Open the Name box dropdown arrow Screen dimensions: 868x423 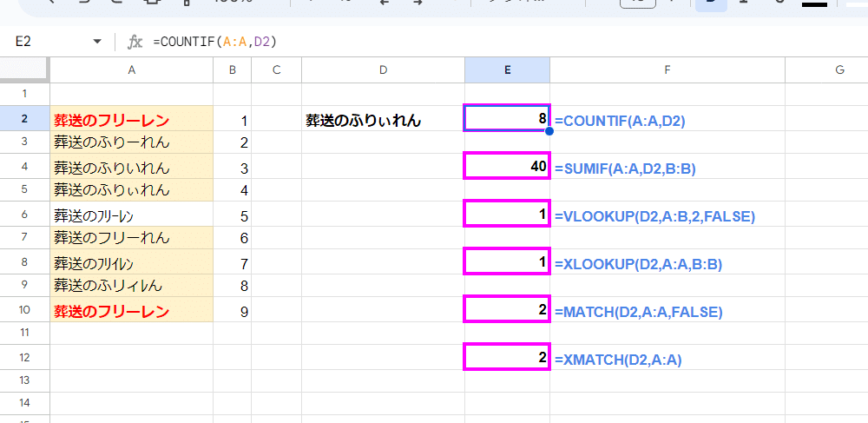coord(97,42)
